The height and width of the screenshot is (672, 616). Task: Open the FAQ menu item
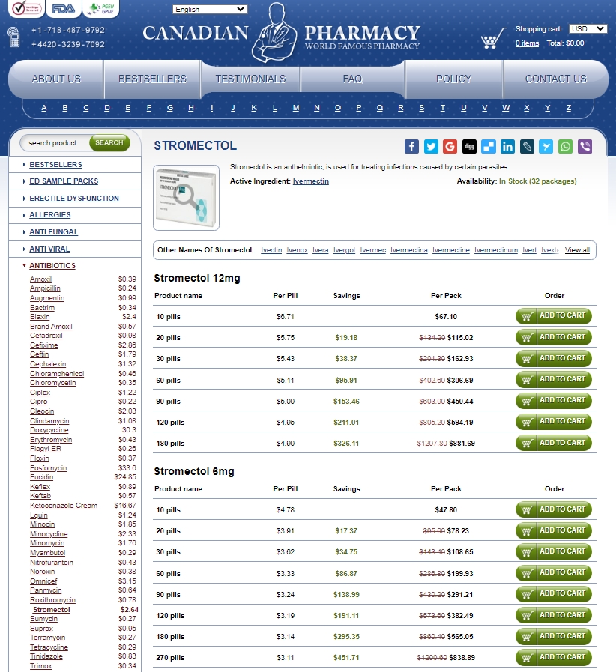352,79
